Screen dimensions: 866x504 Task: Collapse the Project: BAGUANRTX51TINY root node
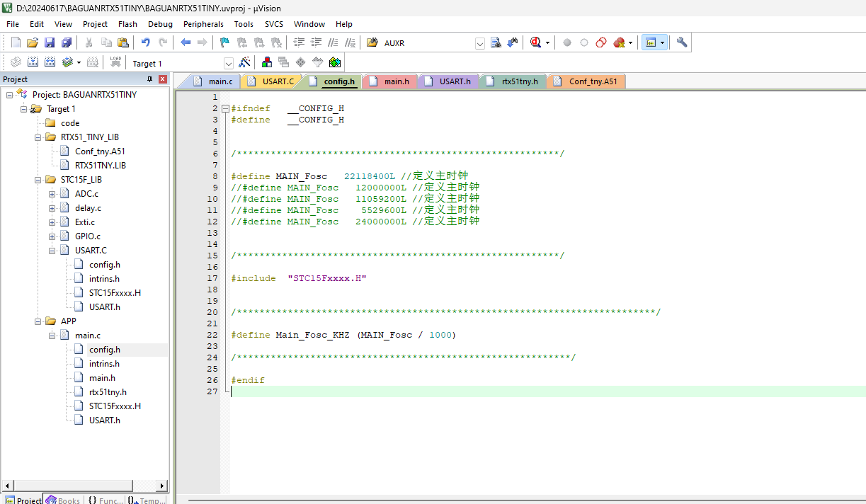click(9, 94)
